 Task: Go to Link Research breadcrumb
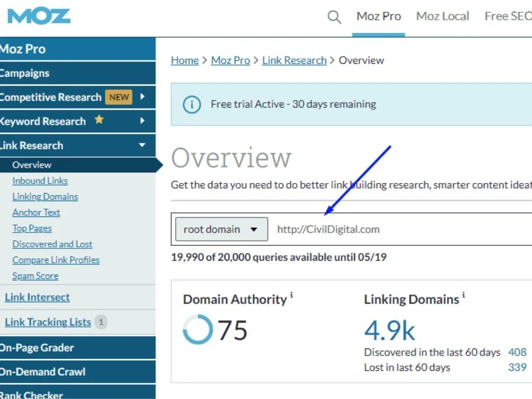(294, 61)
